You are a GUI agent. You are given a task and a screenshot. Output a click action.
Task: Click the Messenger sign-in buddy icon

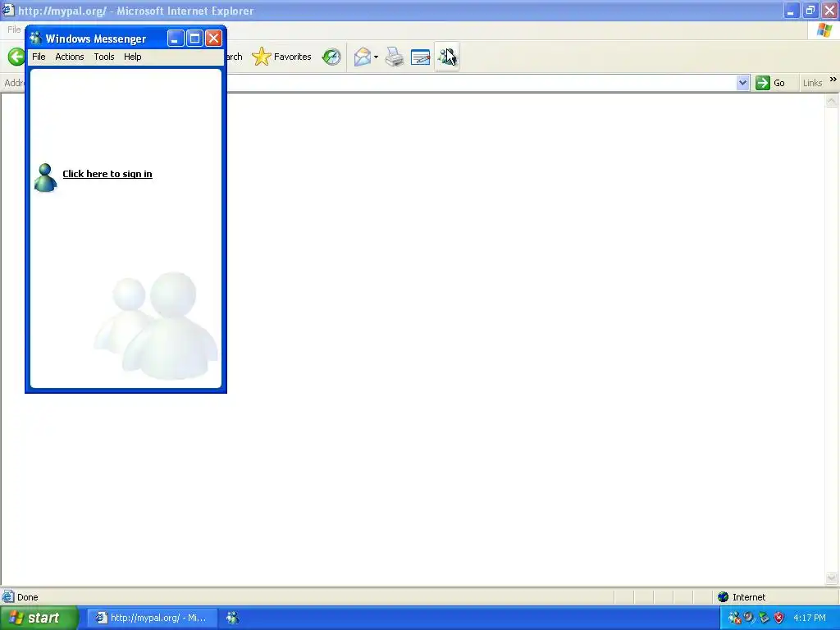point(46,177)
